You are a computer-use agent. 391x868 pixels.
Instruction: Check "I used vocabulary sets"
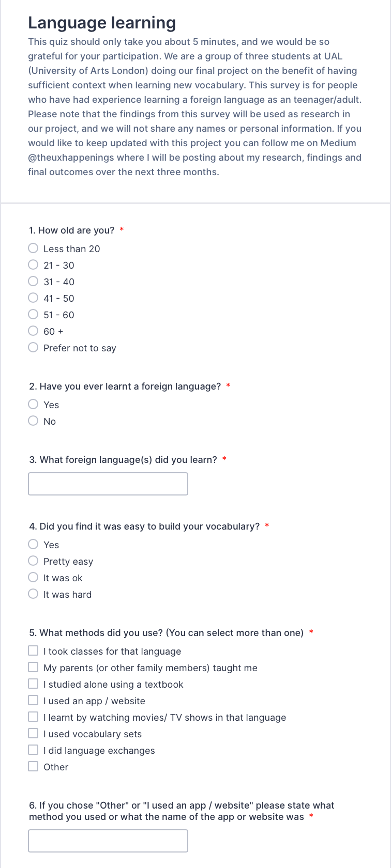point(33,734)
